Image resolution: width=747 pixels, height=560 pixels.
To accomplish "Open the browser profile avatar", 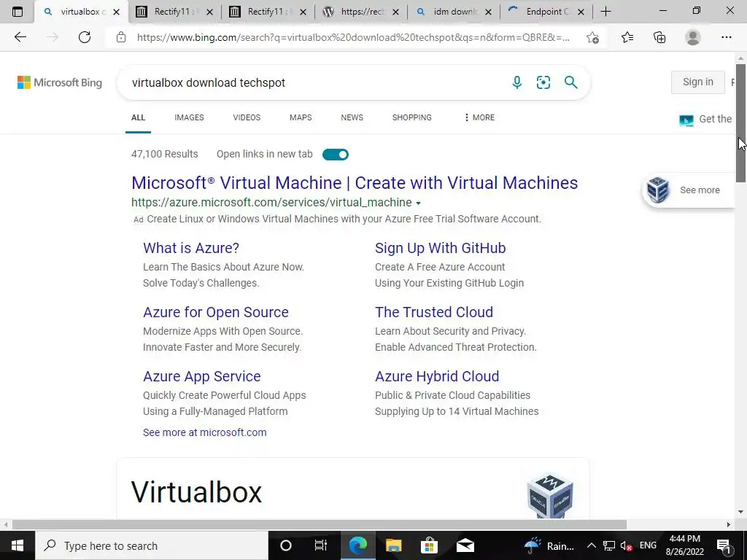I will point(693,37).
